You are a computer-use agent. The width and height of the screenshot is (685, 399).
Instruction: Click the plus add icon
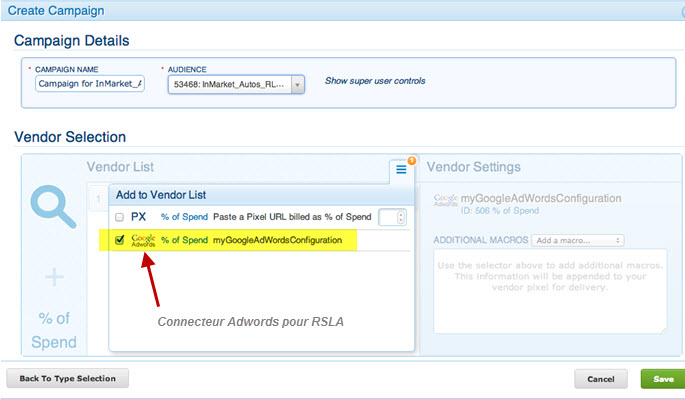click(x=55, y=277)
